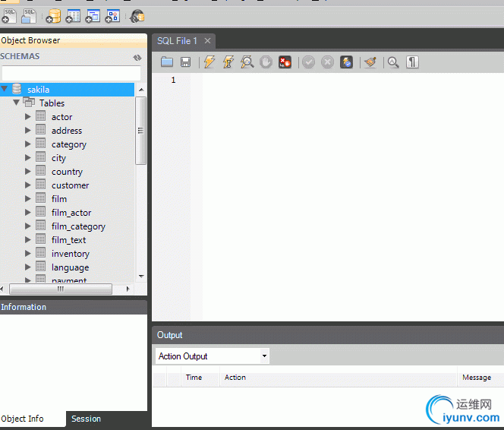Click the sakila database icon

click(x=17, y=88)
